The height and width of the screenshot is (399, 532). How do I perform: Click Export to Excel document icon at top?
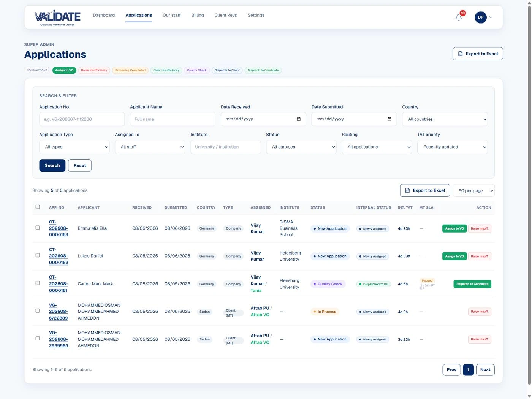pos(460,54)
